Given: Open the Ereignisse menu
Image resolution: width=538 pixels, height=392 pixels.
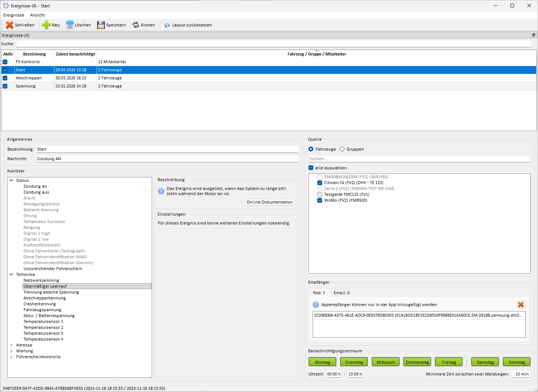Looking at the screenshot, I should click(14, 15).
